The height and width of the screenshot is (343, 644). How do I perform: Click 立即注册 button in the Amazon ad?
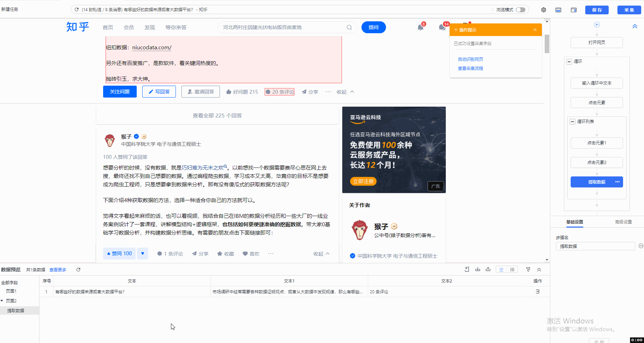click(x=363, y=181)
